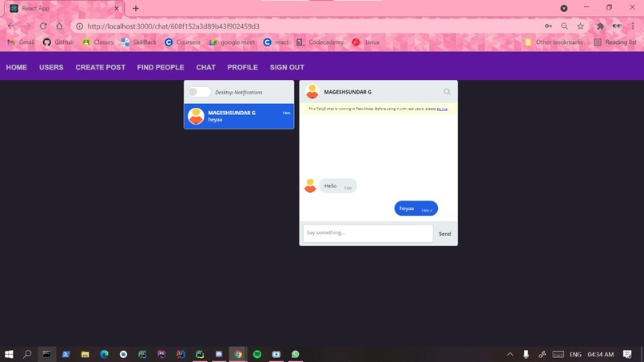Expand the Other bookmarks folder
The image size is (644, 362).
(554, 42)
